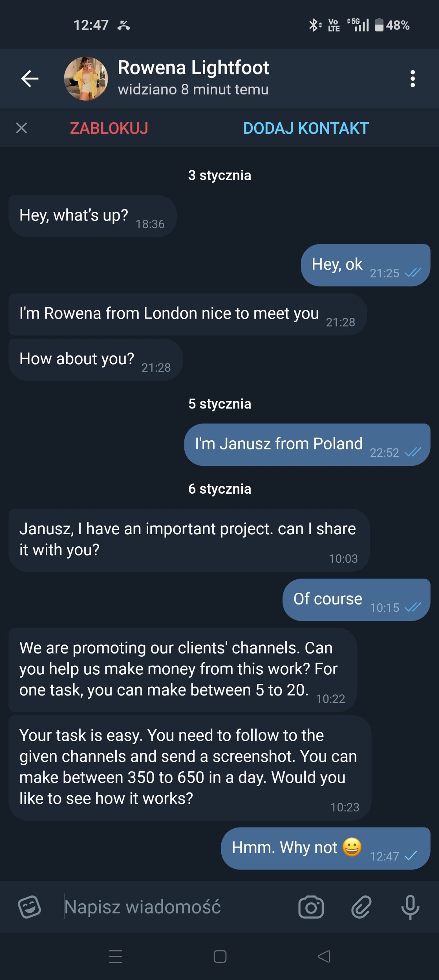Tap the back arrow to leave chat

coord(30,79)
